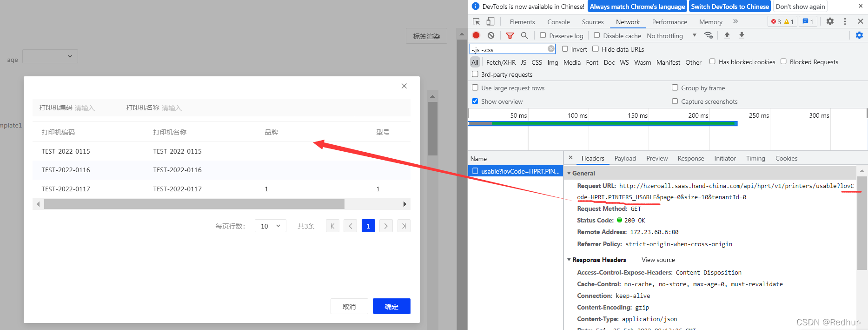Stop recording network log
The height and width of the screenshot is (330, 868).
click(476, 35)
